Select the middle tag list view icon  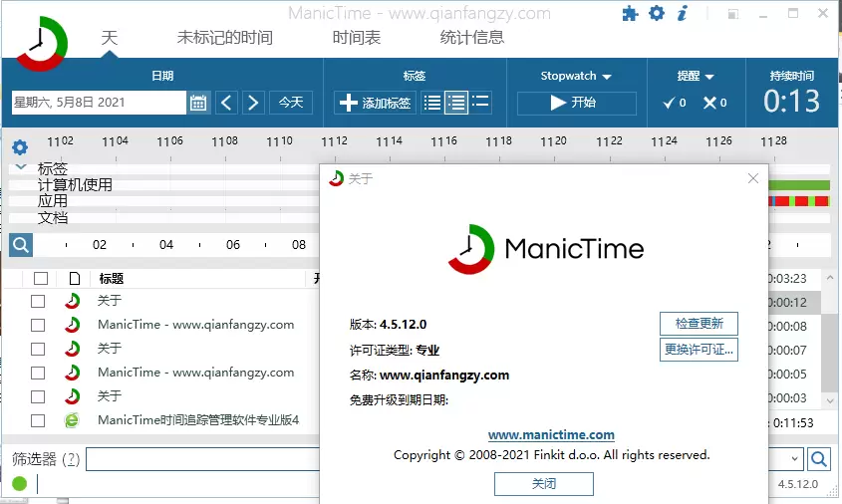point(456,102)
